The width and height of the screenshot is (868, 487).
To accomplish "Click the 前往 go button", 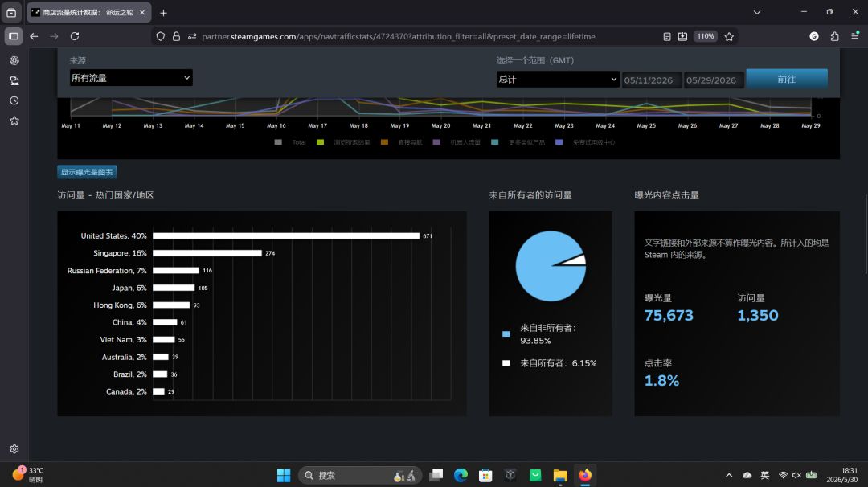I will coord(787,79).
